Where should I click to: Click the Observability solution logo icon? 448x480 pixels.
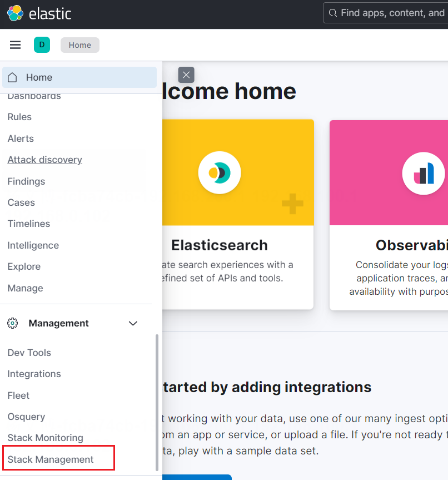coord(424,173)
